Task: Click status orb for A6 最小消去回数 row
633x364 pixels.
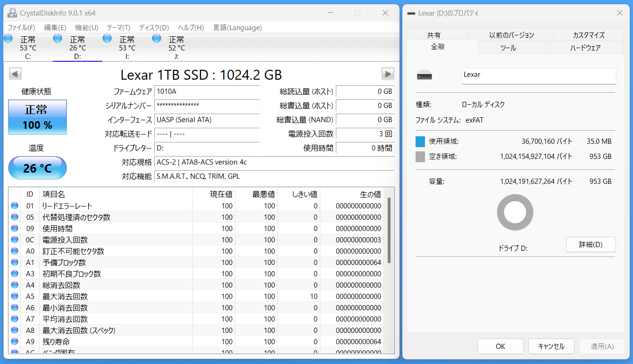Action: coord(15,308)
